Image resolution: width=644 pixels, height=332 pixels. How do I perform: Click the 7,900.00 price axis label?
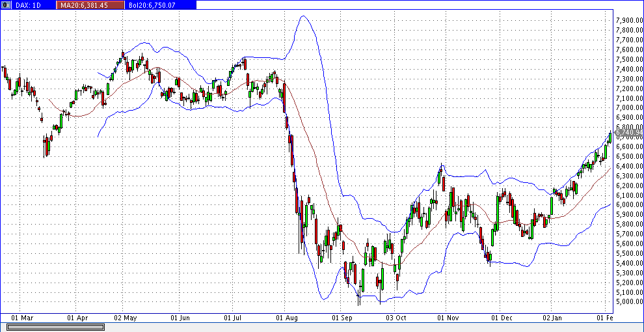point(630,21)
